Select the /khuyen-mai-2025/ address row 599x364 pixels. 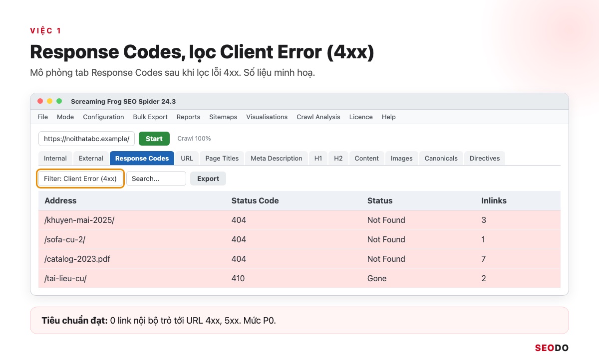point(299,220)
